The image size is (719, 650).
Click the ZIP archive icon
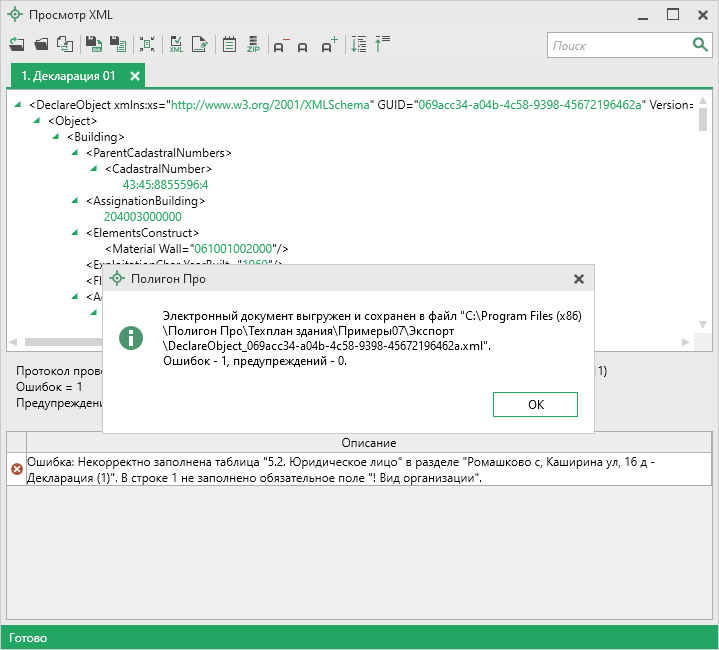[x=253, y=45]
